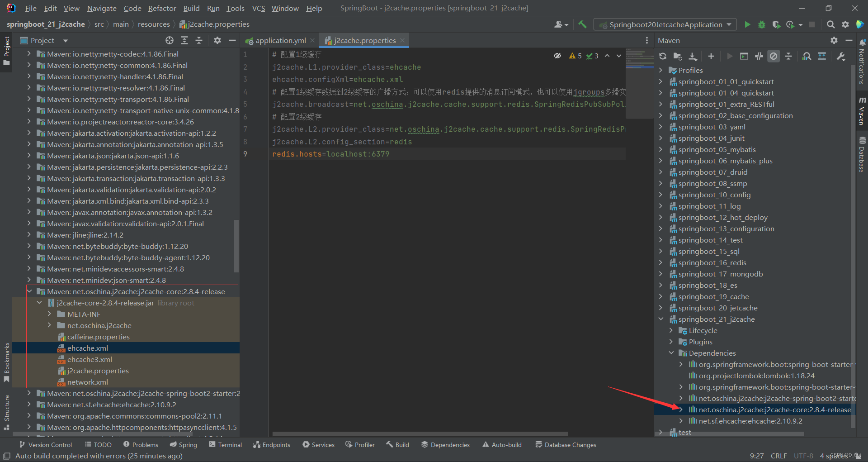Build project with the hammer icon
This screenshot has width=868, height=462.
click(x=582, y=24)
